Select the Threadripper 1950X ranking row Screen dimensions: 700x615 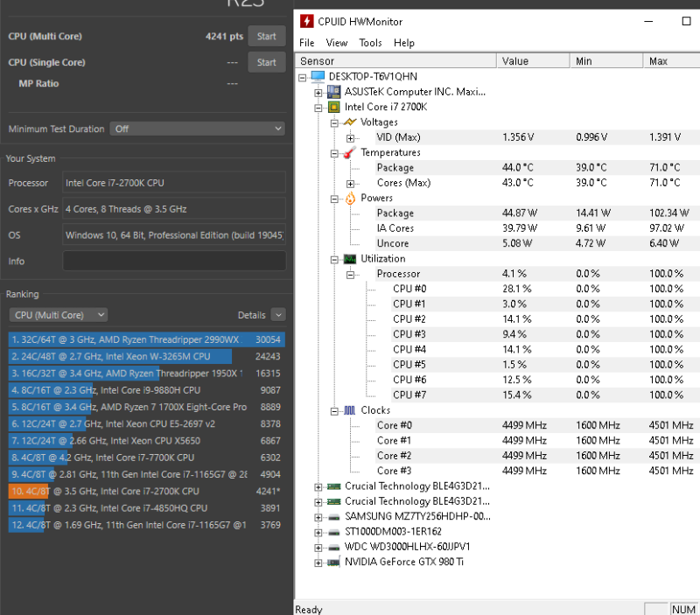pyautogui.click(x=146, y=373)
